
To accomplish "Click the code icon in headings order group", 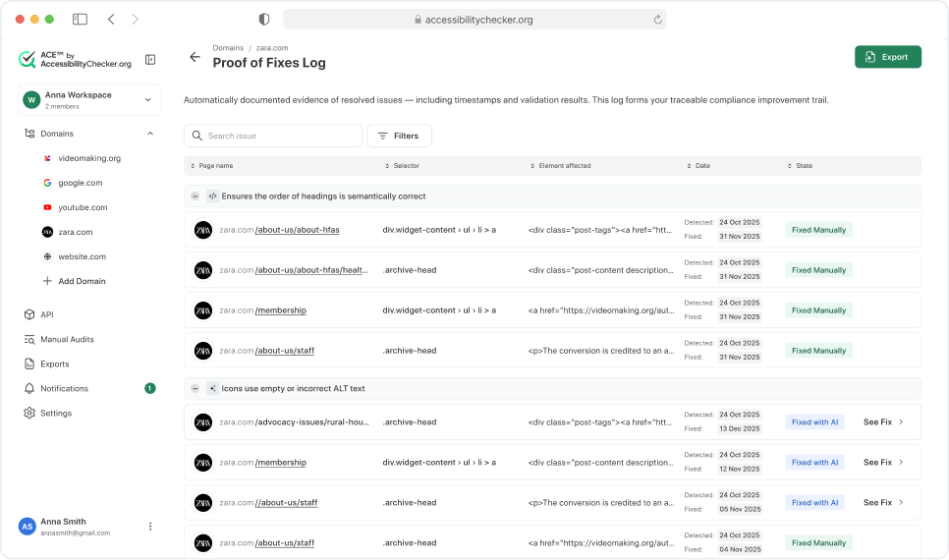I will coord(212,196).
